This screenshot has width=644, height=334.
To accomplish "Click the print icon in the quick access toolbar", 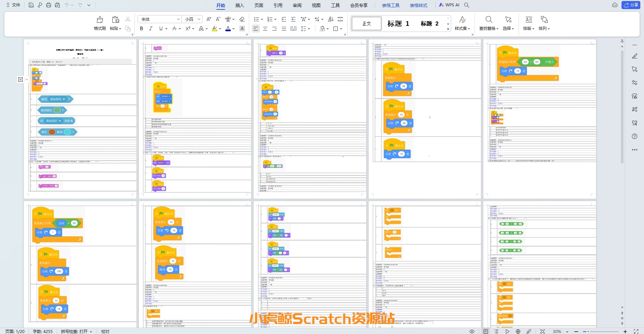I will (x=49, y=5).
